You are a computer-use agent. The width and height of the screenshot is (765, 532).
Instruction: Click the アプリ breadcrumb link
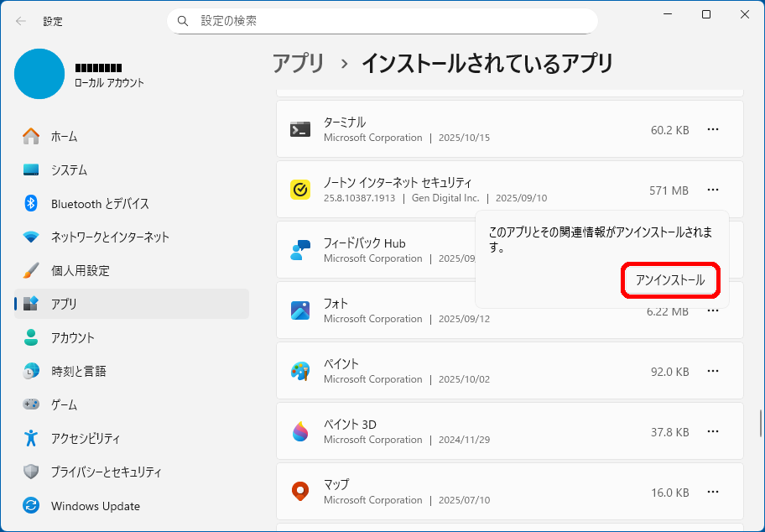click(298, 63)
